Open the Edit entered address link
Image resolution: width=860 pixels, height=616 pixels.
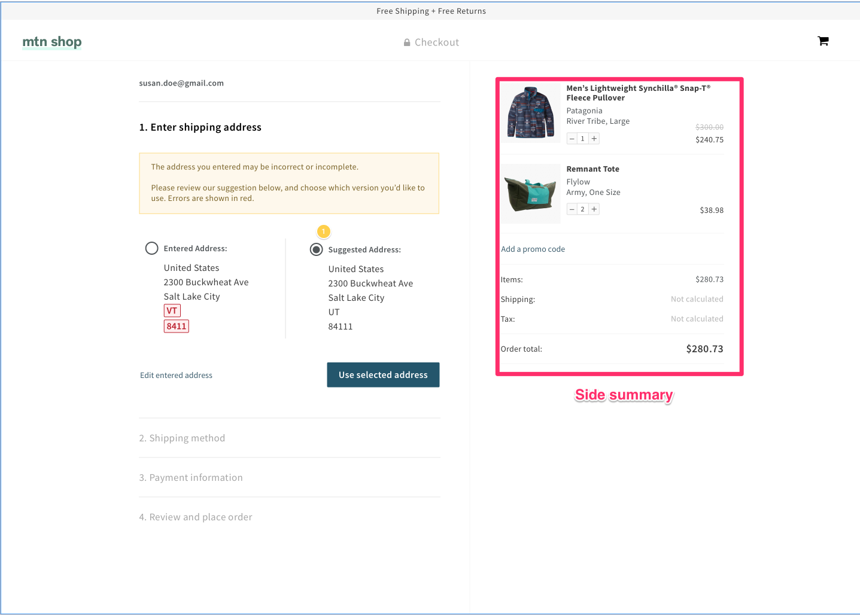tap(176, 375)
